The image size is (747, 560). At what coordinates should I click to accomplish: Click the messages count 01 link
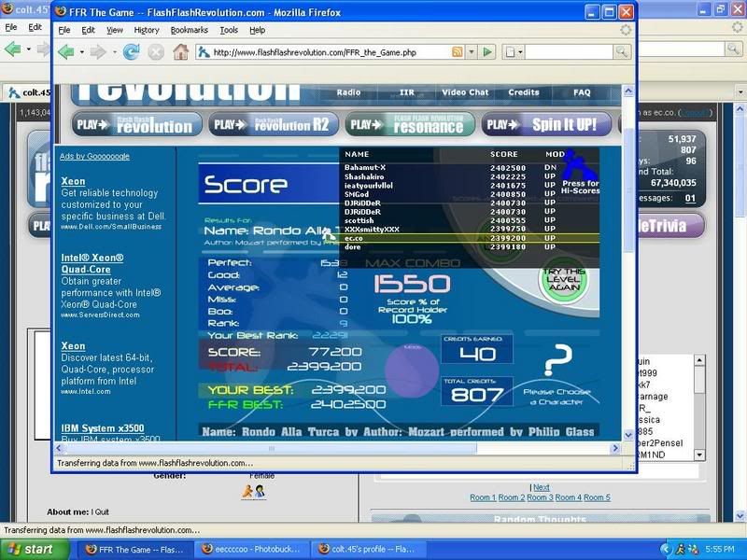point(690,198)
